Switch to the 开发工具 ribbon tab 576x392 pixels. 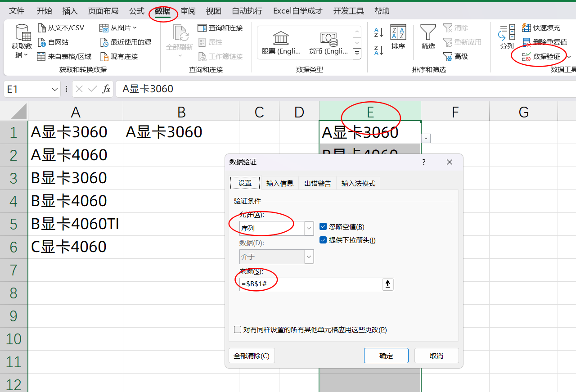[348, 11]
